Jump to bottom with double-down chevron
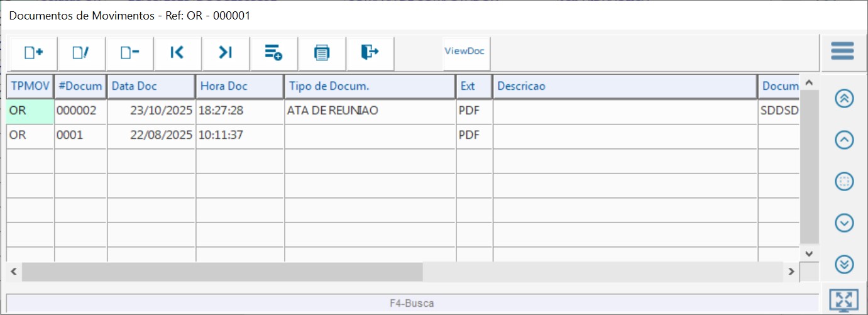868x315 pixels. click(843, 264)
